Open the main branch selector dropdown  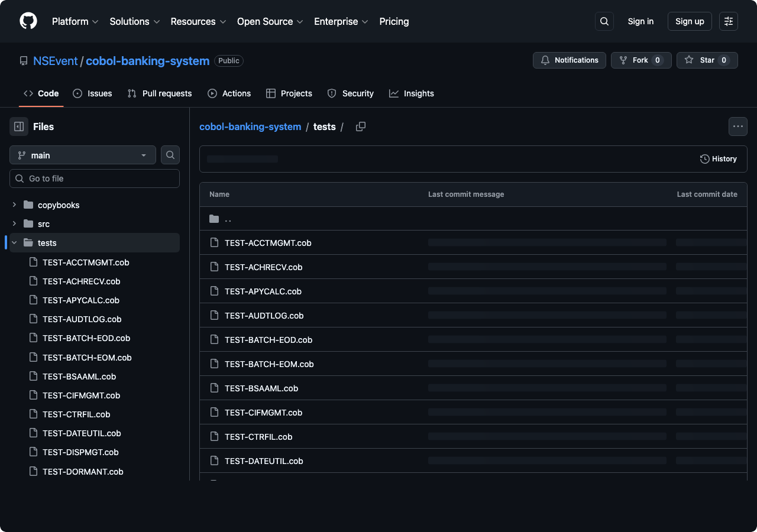point(83,155)
